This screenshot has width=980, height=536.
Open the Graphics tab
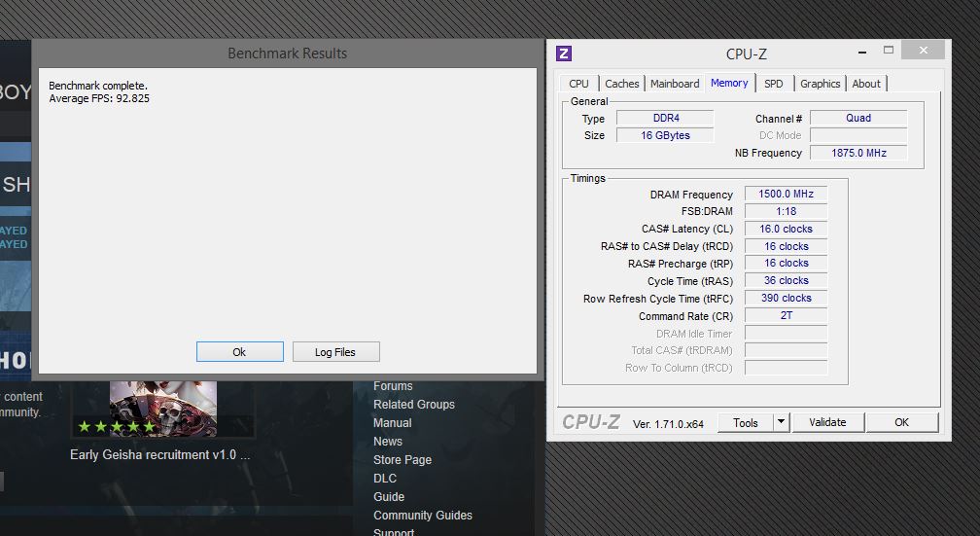click(x=820, y=84)
